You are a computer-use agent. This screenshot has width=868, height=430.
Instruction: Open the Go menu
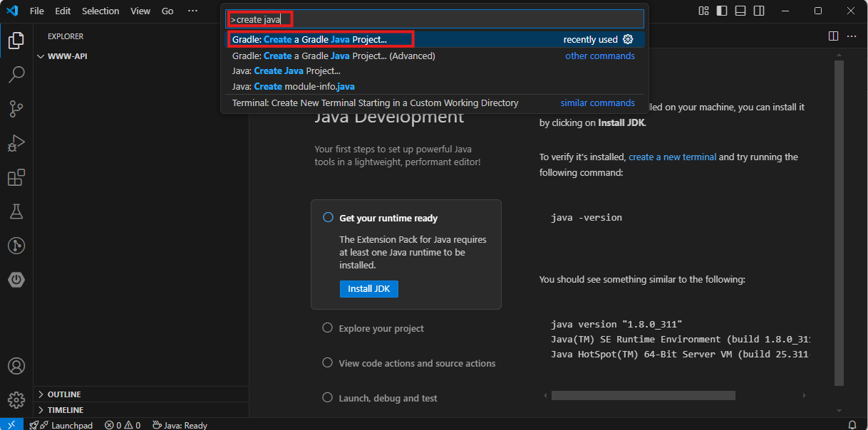(167, 11)
